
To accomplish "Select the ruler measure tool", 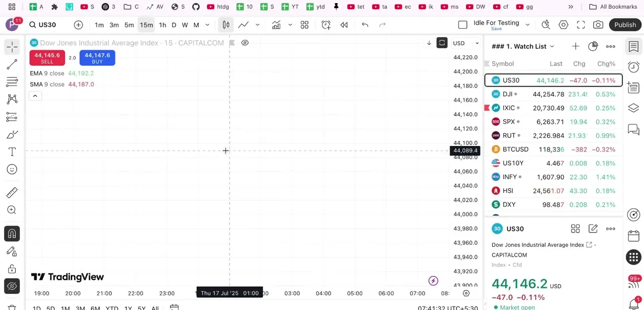I will coord(12,193).
